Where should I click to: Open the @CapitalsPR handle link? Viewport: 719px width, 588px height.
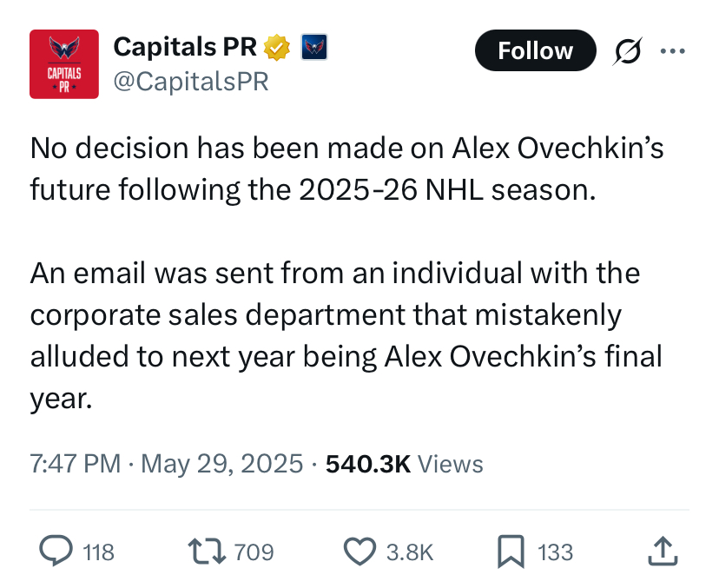[191, 82]
